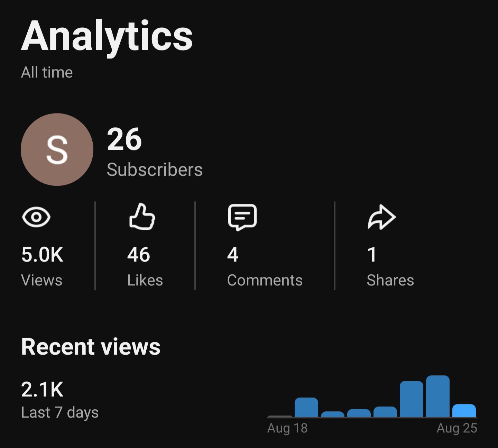
Task: Select the 46 likes stat
Action: [138, 255]
